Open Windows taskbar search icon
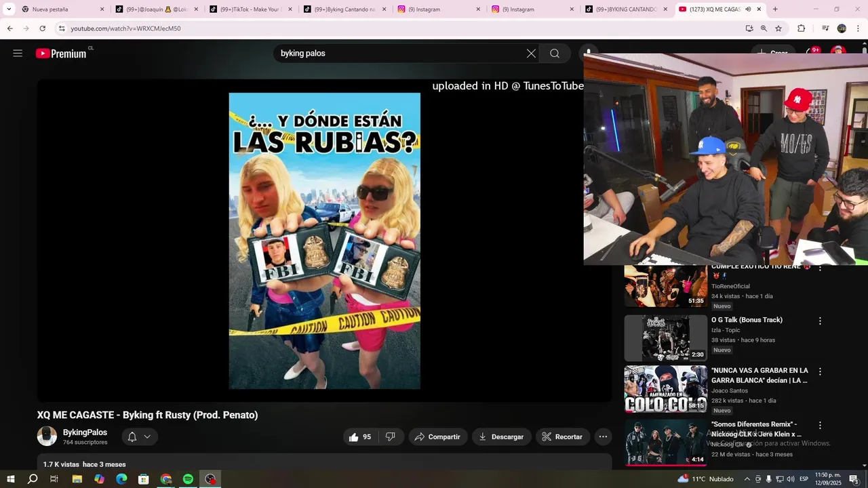The height and width of the screenshot is (488, 868). [33, 479]
